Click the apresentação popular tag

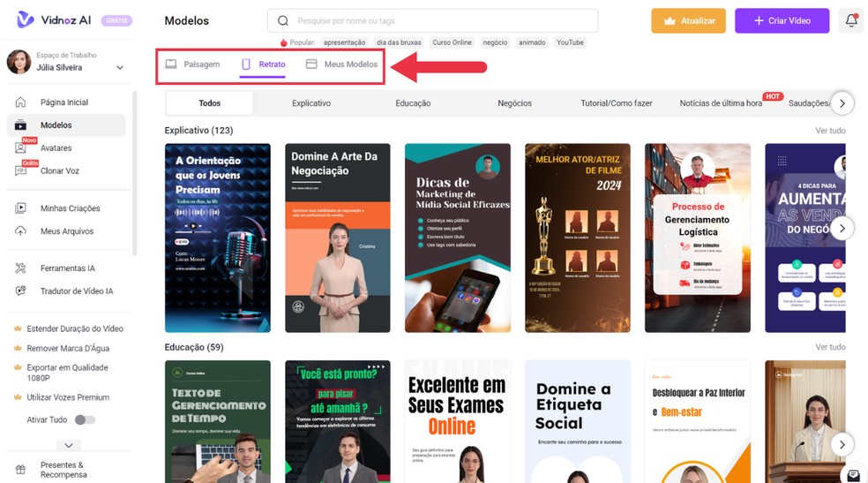point(344,42)
